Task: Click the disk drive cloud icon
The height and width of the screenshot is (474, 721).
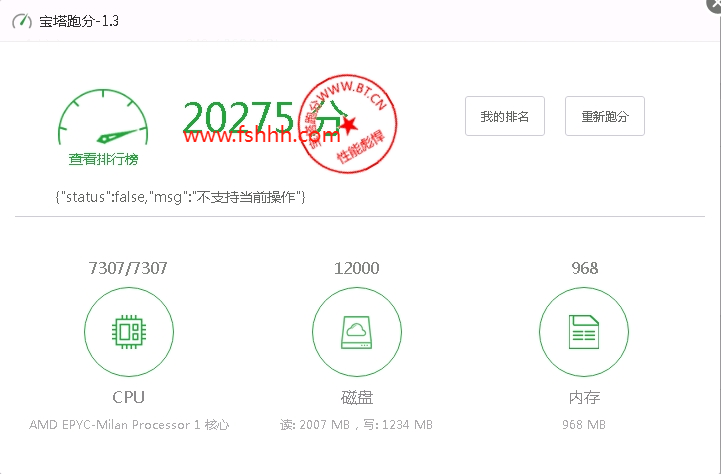Action: (x=357, y=332)
